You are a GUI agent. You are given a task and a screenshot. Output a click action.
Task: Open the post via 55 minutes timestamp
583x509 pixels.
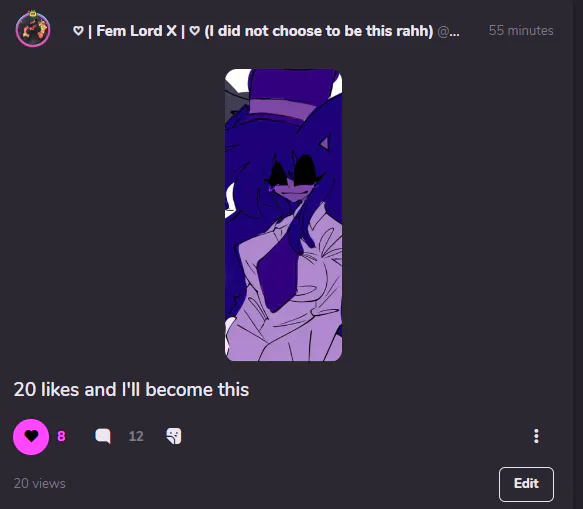(x=521, y=30)
